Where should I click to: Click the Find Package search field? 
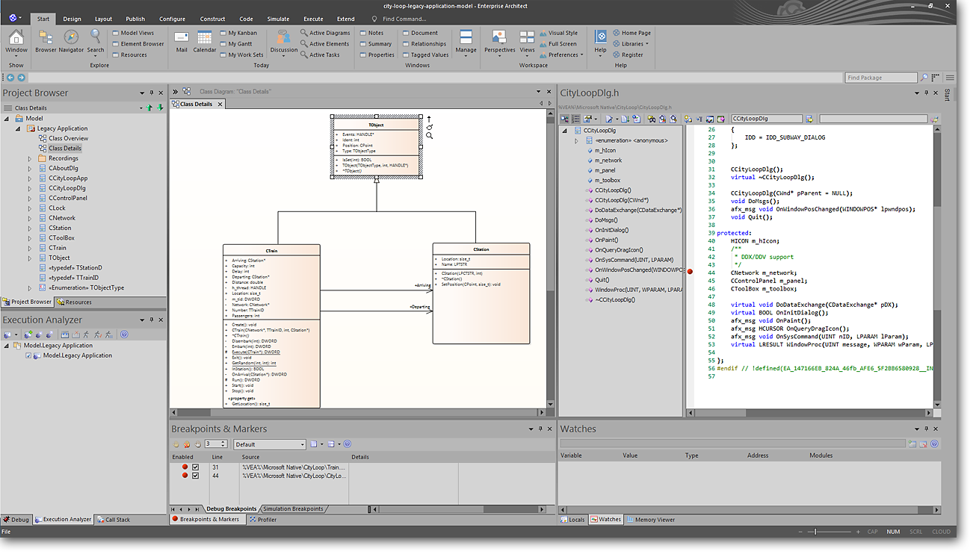(x=880, y=78)
